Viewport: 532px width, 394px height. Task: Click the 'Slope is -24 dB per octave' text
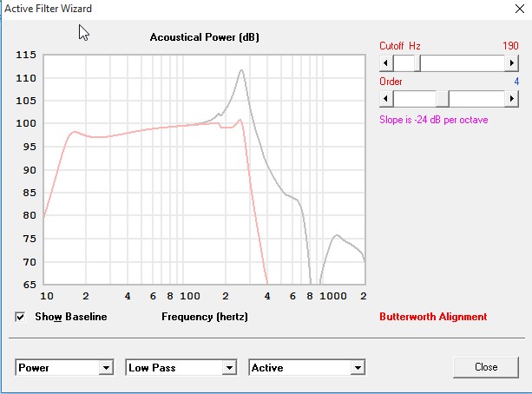(434, 120)
